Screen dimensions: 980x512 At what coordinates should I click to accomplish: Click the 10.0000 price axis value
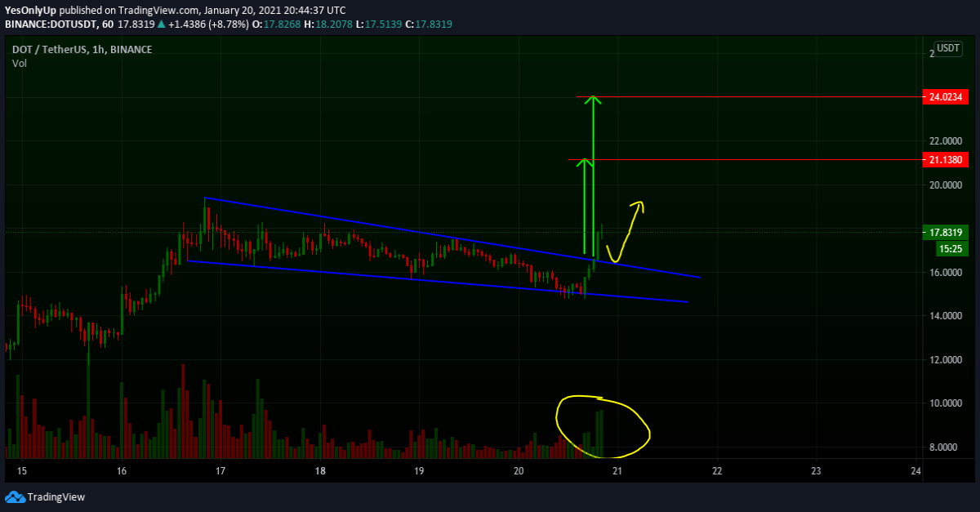[x=945, y=403]
